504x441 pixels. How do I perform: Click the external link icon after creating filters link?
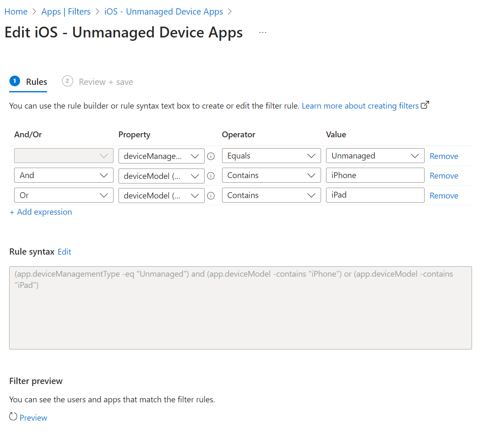[x=425, y=105]
